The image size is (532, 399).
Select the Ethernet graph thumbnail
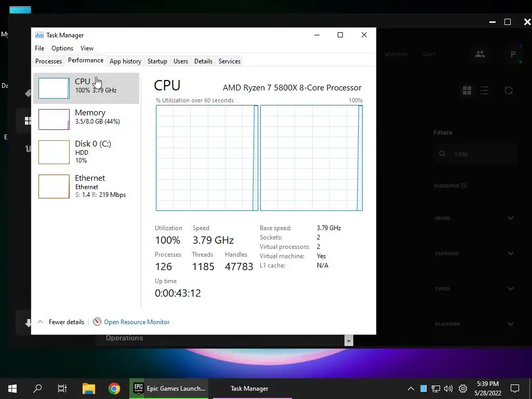(x=54, y=187)
